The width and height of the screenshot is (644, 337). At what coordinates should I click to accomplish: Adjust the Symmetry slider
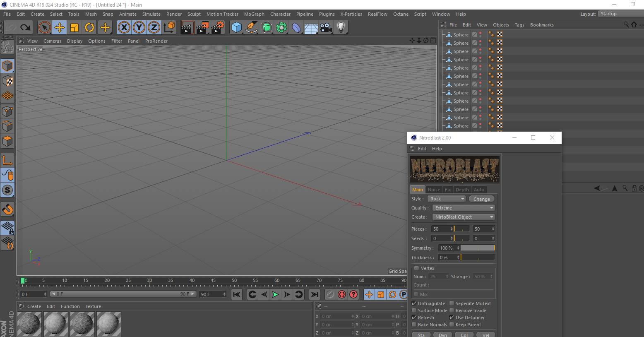tap(478, 248)
